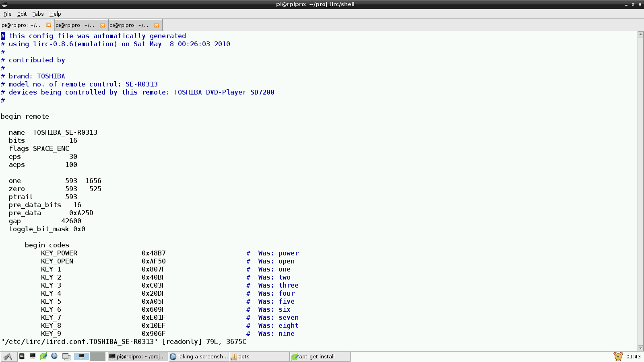
Task: Click the hex code 0x906F
Action: pos(154,333)
